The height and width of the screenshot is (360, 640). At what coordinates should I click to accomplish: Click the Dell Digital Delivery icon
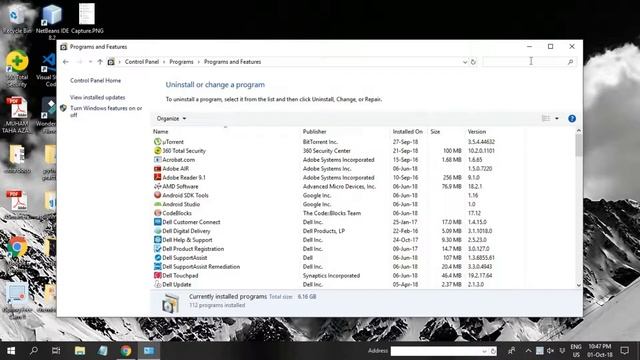pyautogui.click(x=158, y=231)
